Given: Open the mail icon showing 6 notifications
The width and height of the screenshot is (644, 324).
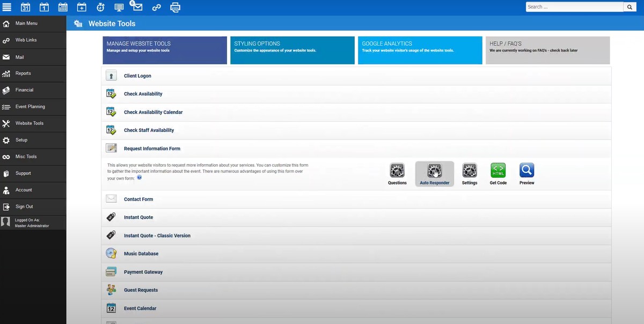Looking at the screenshot, I should click(x=137, y=7).
